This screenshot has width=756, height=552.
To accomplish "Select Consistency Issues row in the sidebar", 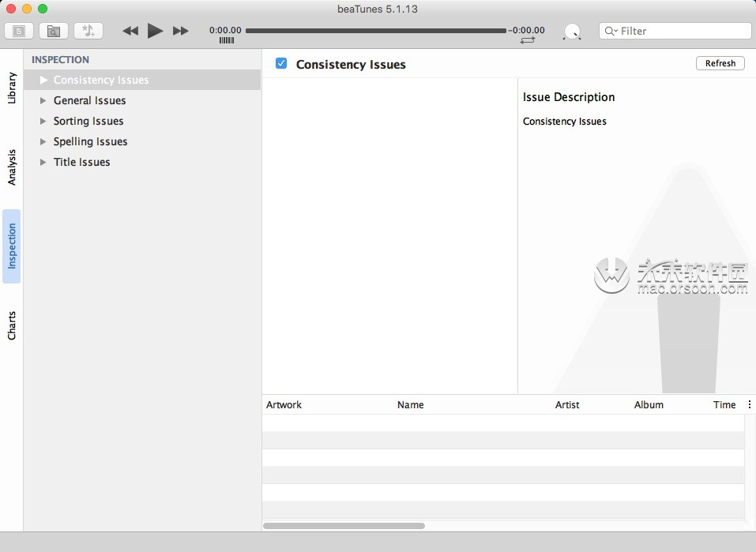I will [142, 80].
